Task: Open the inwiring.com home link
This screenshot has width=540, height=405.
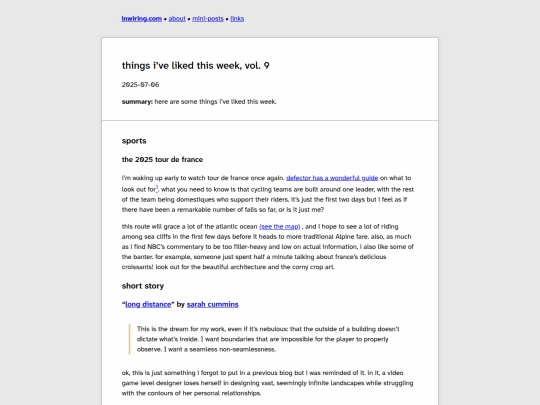Action: pyautogui.click(x=142, y=19)
